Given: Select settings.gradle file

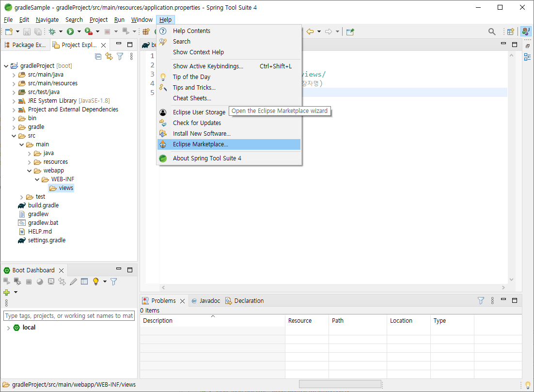Looking at the screenshot, I should [47, 240].
